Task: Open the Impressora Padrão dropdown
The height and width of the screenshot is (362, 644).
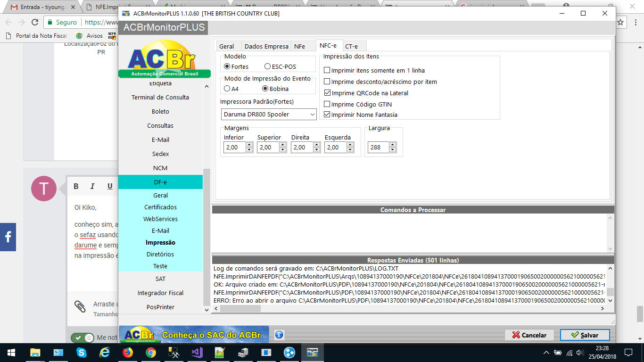Action: point(269,114)
